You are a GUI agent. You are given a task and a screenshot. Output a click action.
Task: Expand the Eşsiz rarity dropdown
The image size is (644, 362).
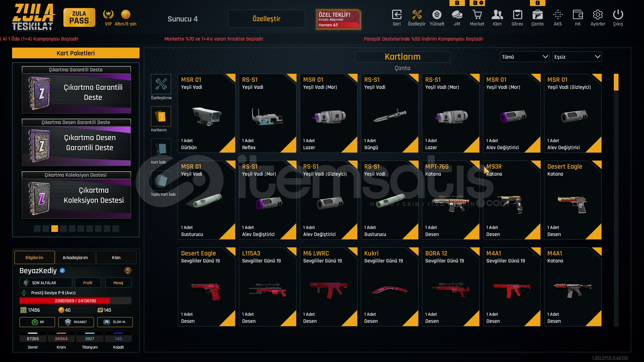(x=577, y=57)
